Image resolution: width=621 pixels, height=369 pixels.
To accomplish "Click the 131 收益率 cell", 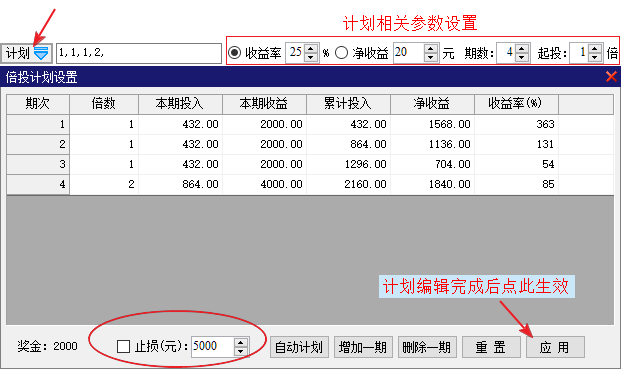I will (x=516, y=144).
